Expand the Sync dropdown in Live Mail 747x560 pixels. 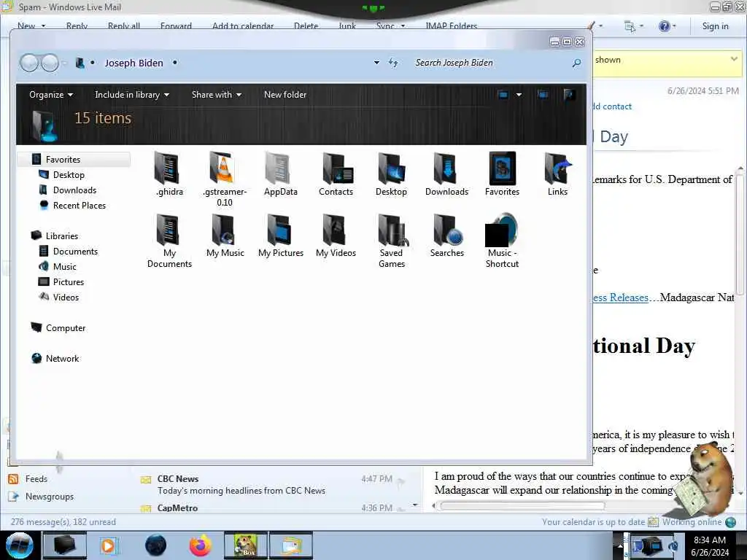coord(403,26)
